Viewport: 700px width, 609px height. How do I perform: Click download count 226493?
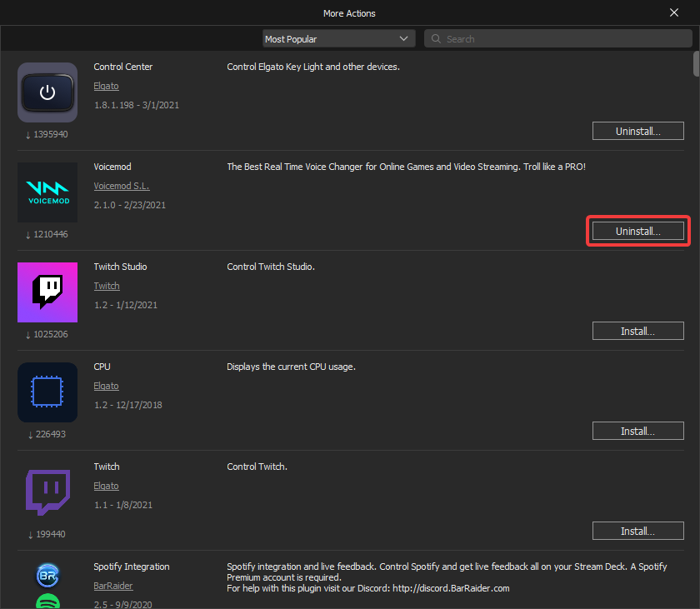(x=47, y=434)
